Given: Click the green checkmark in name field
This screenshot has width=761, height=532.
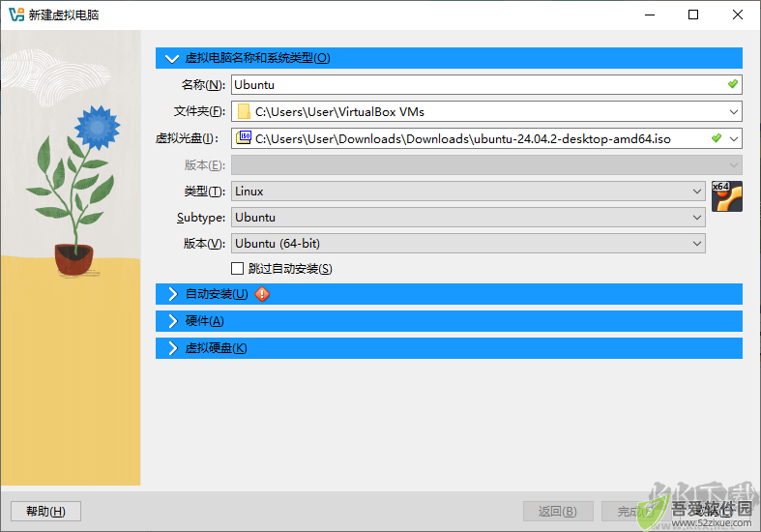Looking at the screenshot, I should tap(732, 84).
